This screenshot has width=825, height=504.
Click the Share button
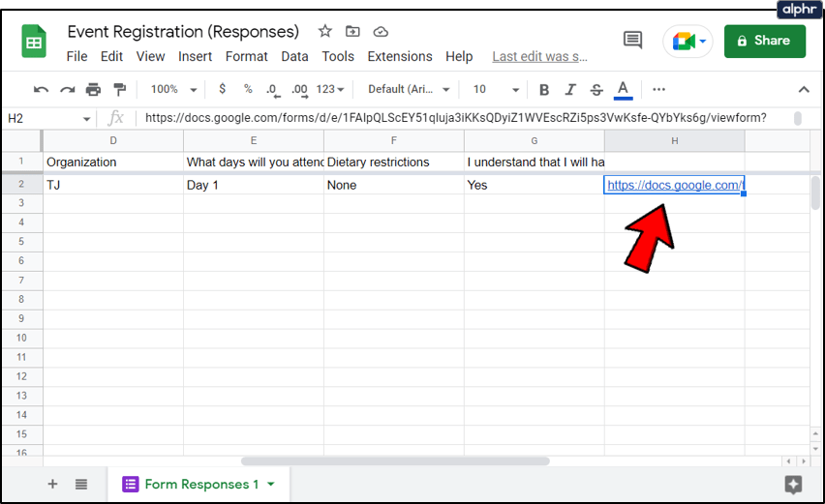(765, 41)
